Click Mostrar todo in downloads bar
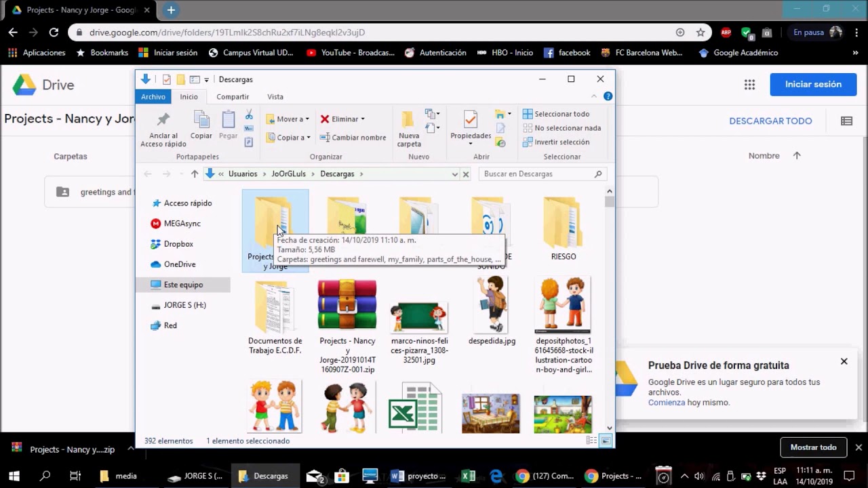The image size is (868, 488). coord(813,447)
